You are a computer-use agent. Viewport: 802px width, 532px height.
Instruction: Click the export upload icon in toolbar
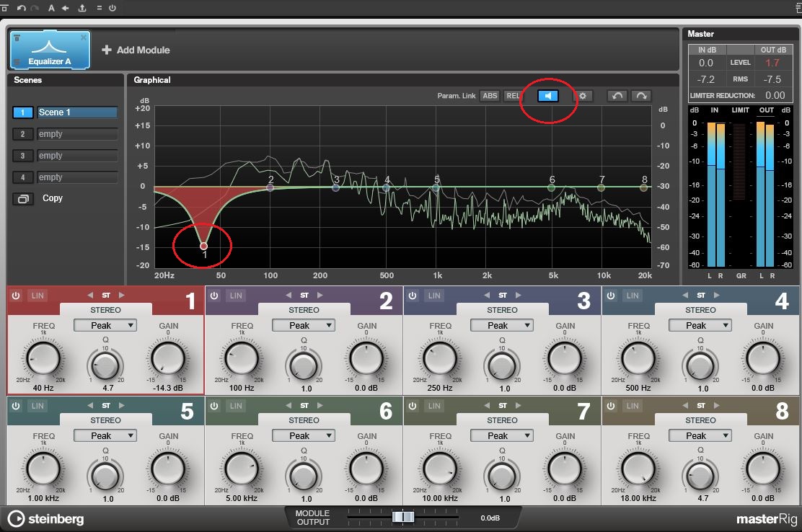pos(81,8)
